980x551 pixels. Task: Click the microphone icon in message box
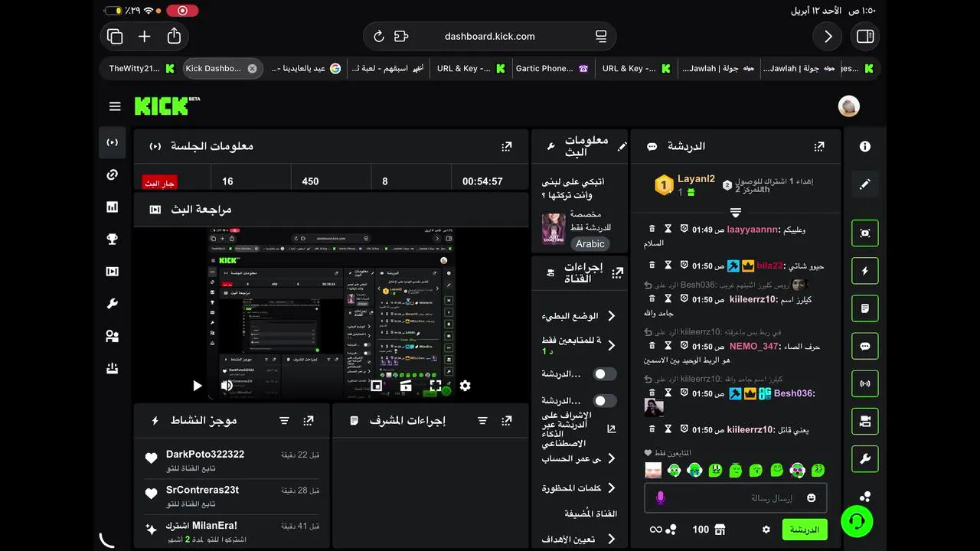click(661, 498)
